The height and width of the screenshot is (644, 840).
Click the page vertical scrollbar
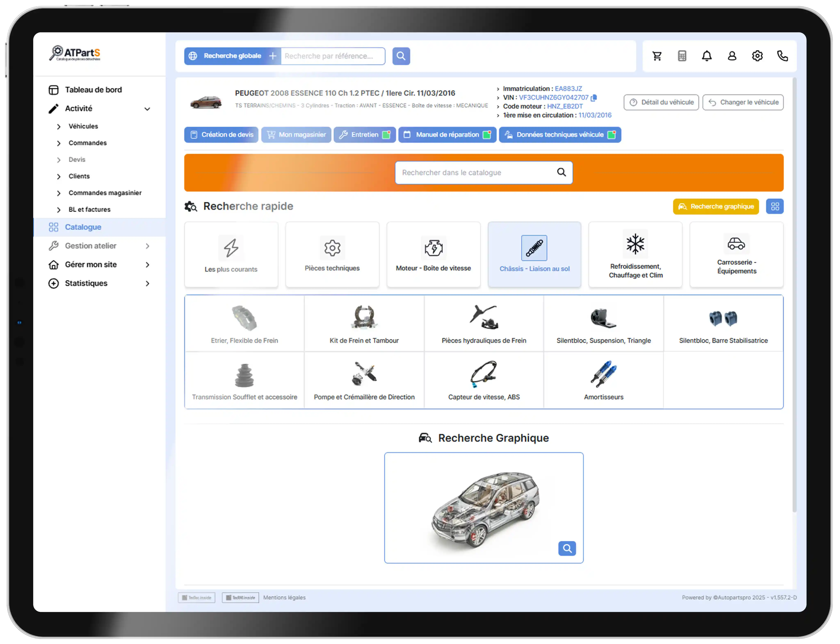794,295
